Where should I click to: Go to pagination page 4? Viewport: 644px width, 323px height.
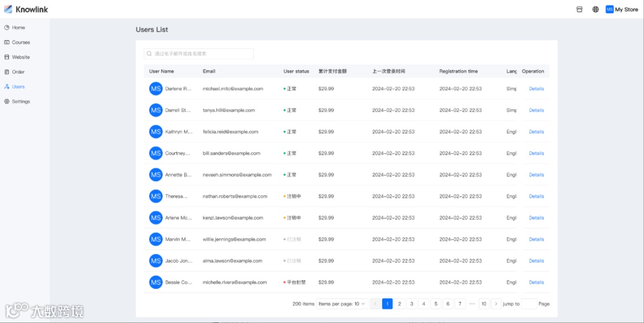click(x=423, y=304)
